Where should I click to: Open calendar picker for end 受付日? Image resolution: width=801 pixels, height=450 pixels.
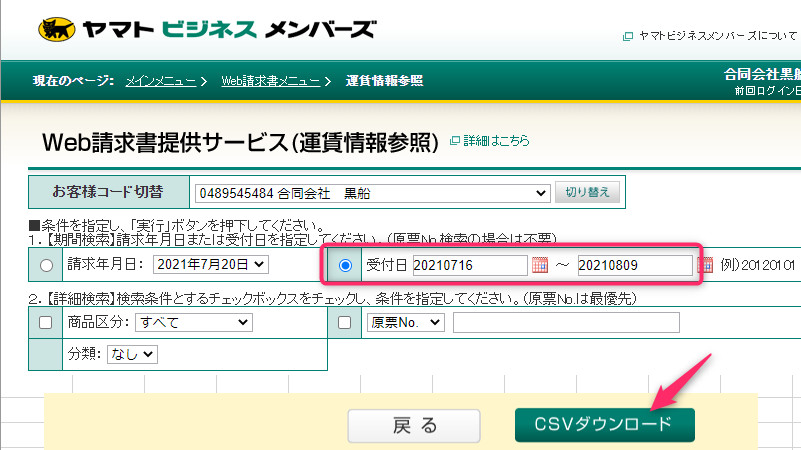(705, 265)
